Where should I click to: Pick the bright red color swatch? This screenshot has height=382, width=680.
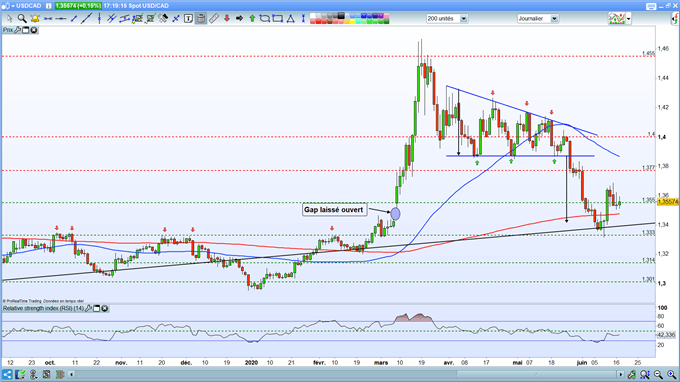pos(318,21)
